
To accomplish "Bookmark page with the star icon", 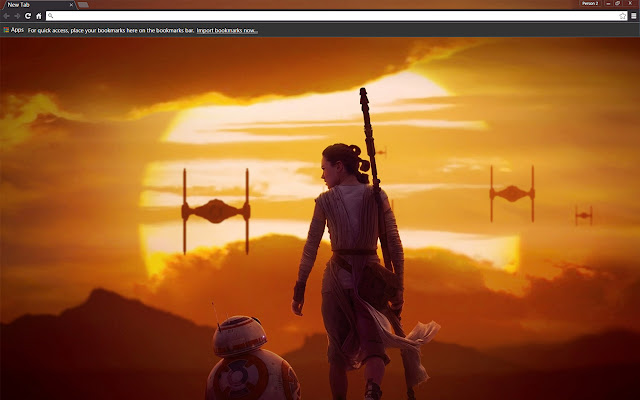I will [622, 16].
